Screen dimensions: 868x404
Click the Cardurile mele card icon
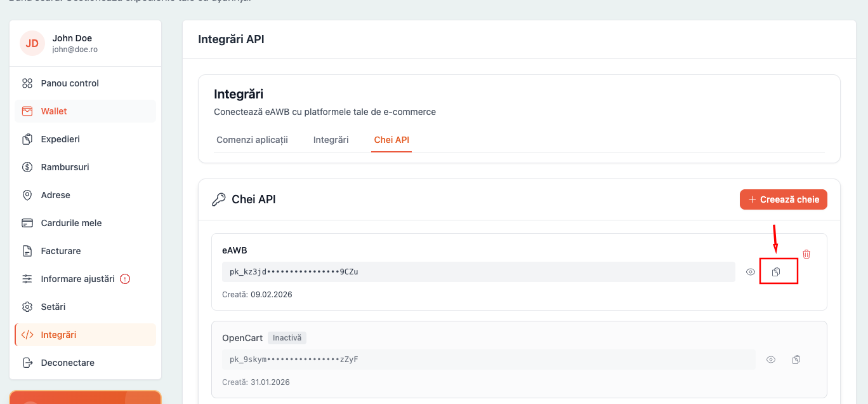pyautogui.click(x=27, y=223)
